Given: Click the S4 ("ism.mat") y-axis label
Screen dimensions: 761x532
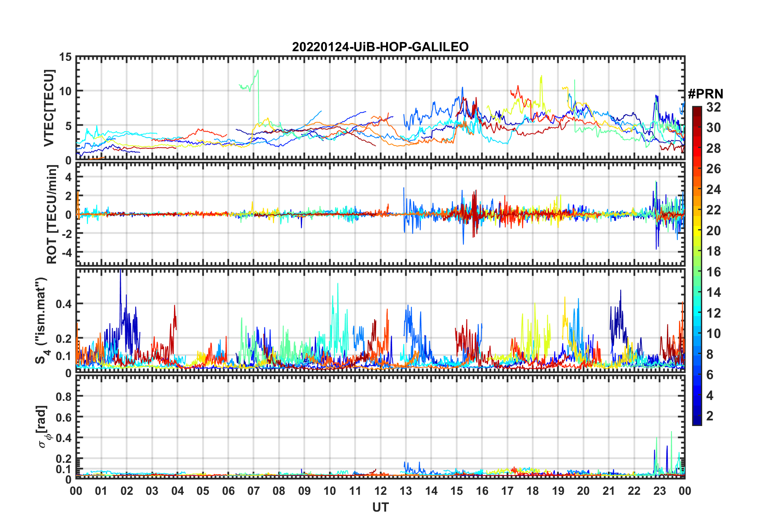Looking at the screenshot, I should pyautogui.click(x=42, y=320).
